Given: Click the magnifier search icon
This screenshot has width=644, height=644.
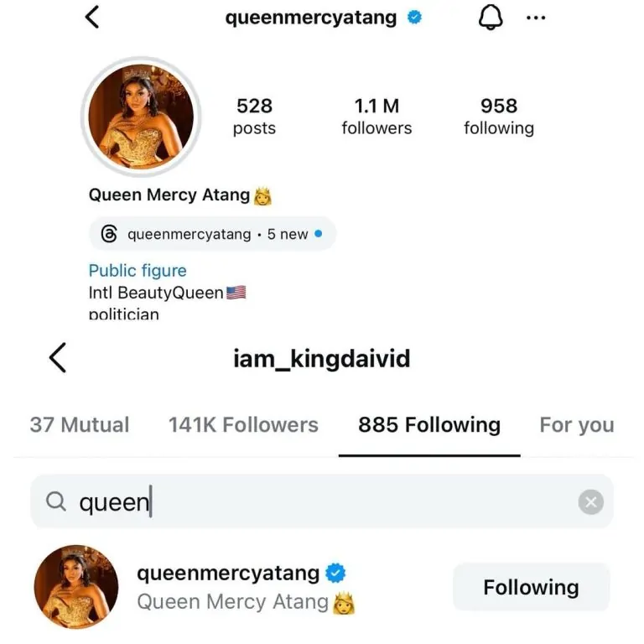Looking at the screenshot, I should pos(55,502).
